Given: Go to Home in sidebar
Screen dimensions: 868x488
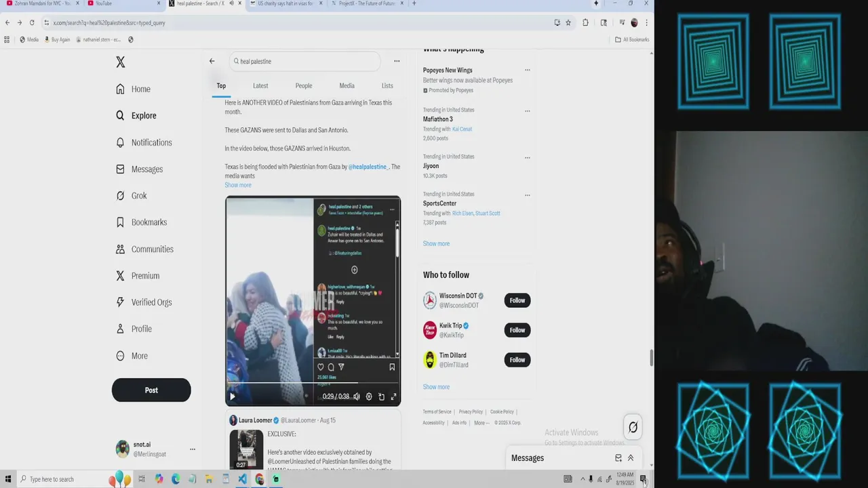Looking at the screenshot, I should click(x=133, y=89).
